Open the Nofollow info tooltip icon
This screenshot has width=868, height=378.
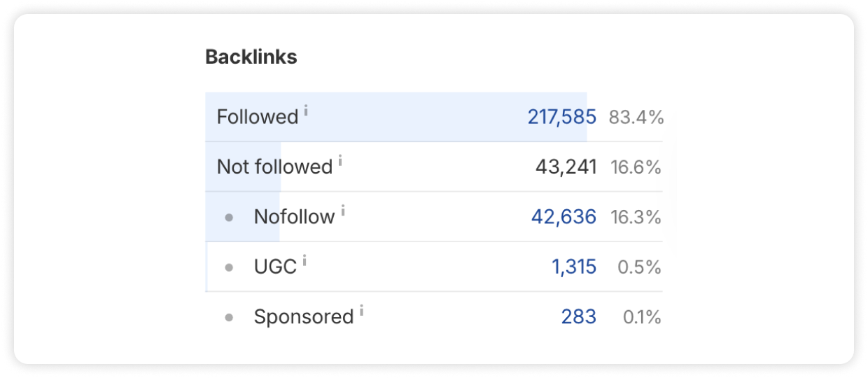coord(343,211)
